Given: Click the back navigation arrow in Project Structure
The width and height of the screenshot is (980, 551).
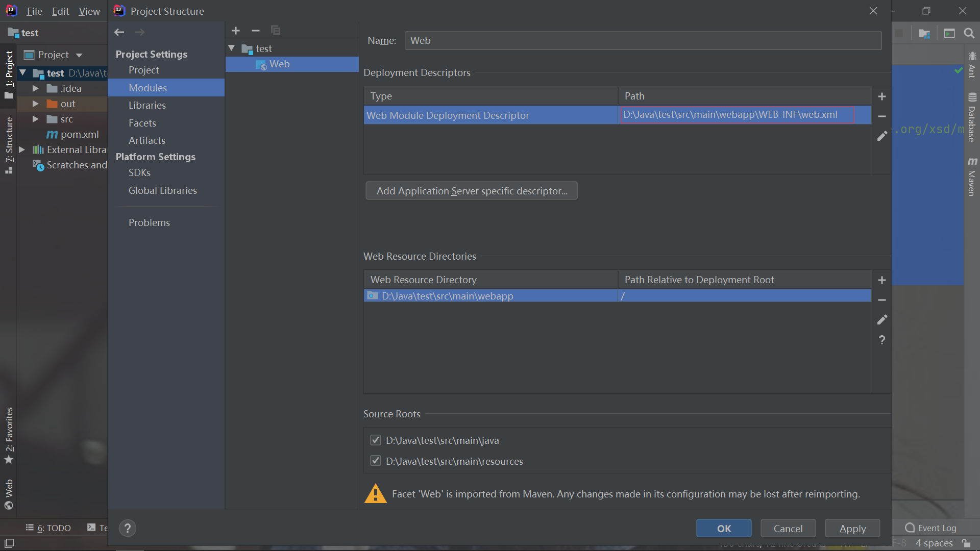Looking at the screenshot, I should (x=119, y=32).
